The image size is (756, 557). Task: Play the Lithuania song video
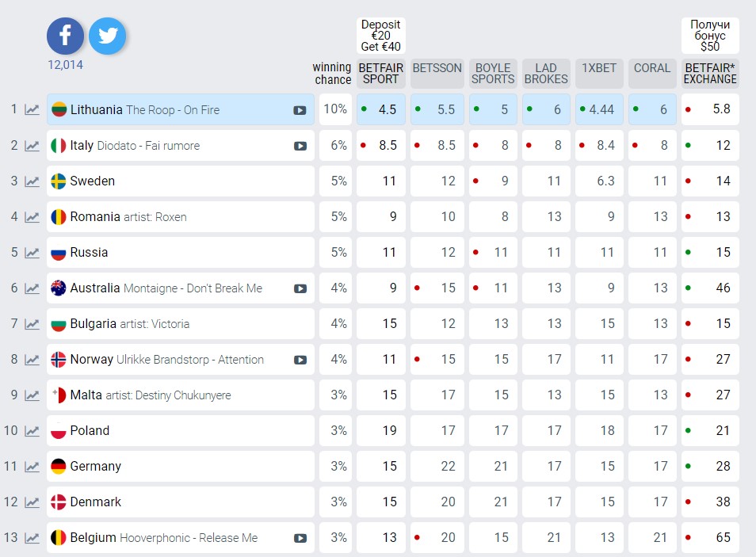coord(300,110)
